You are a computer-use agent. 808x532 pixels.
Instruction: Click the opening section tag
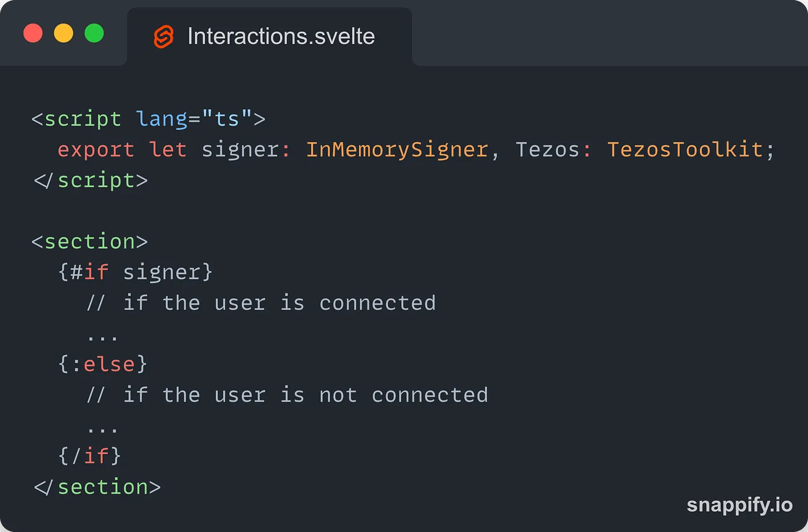89,241
